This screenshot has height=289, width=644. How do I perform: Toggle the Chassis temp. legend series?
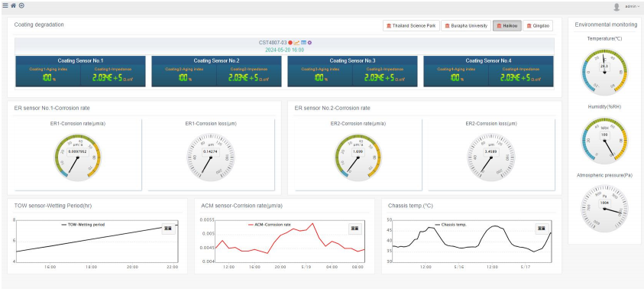pos(451,225)
